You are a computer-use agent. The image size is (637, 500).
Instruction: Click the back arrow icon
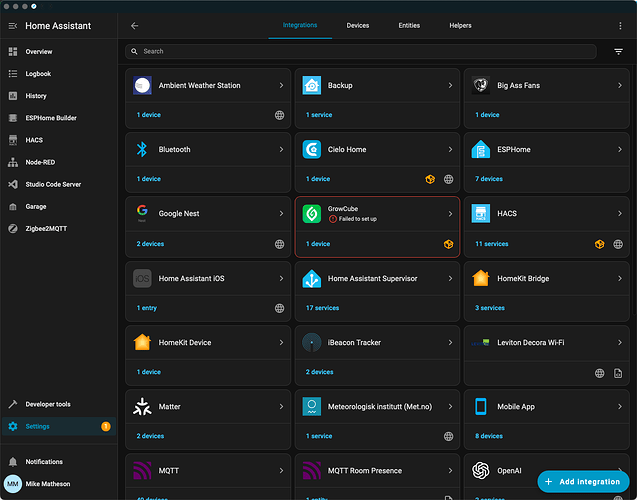[135, 26]
